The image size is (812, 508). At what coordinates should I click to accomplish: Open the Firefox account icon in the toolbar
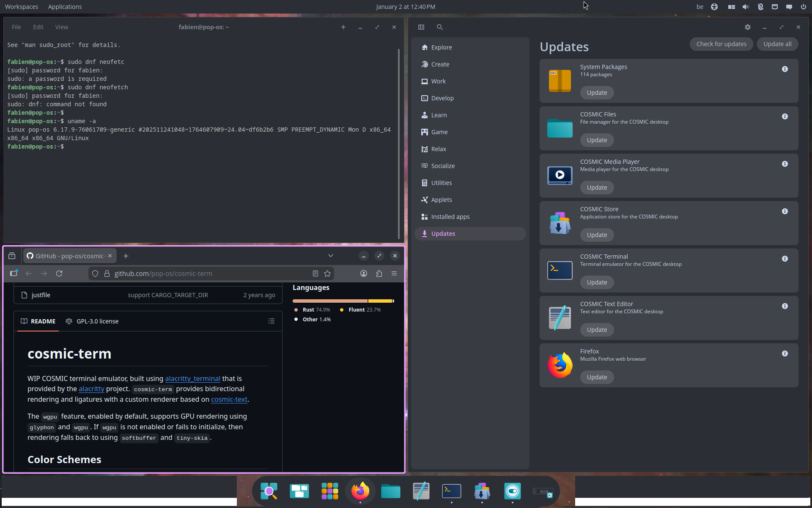[x=363, y=273]
